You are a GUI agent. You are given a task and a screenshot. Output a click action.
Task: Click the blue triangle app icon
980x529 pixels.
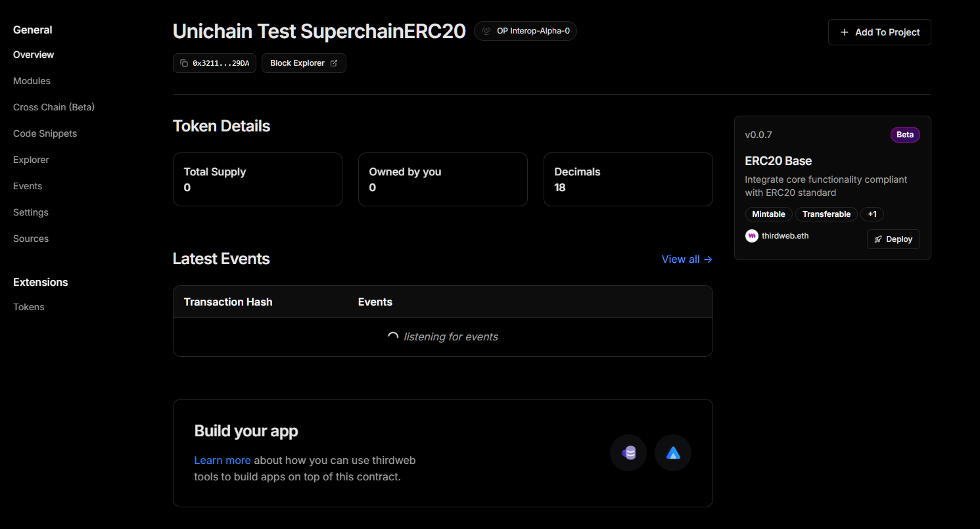point(673,453)
